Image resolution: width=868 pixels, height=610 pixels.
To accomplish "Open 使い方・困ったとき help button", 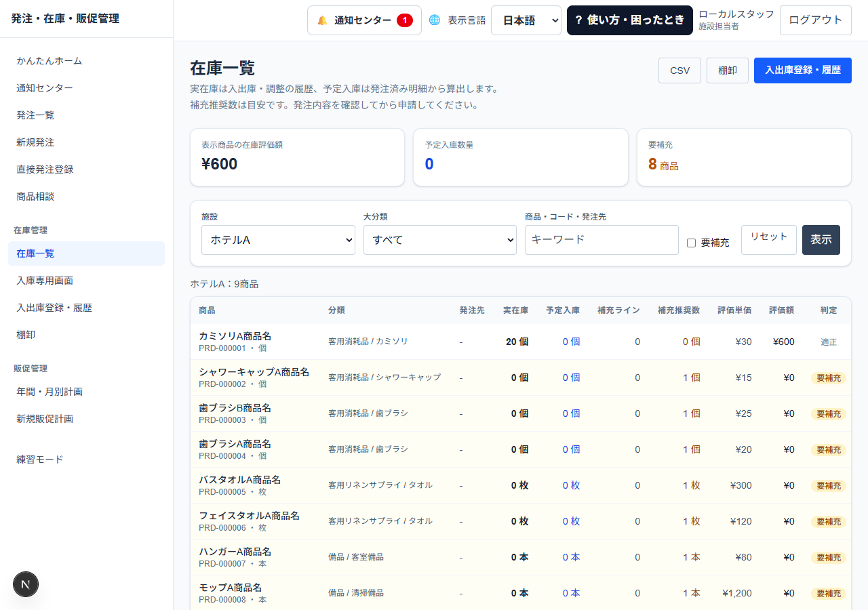I will click(630, 20).
